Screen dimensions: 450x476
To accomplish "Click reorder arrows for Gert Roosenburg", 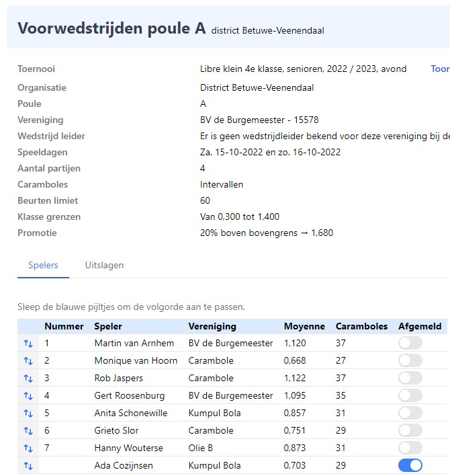I will coord(28,396).
